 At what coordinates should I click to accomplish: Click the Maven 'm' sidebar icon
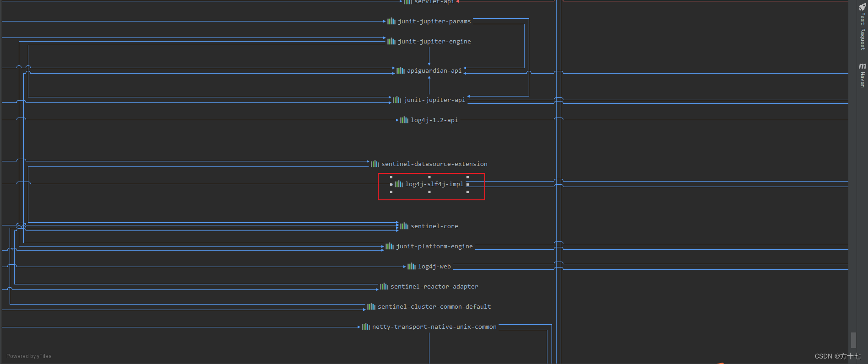863,66
